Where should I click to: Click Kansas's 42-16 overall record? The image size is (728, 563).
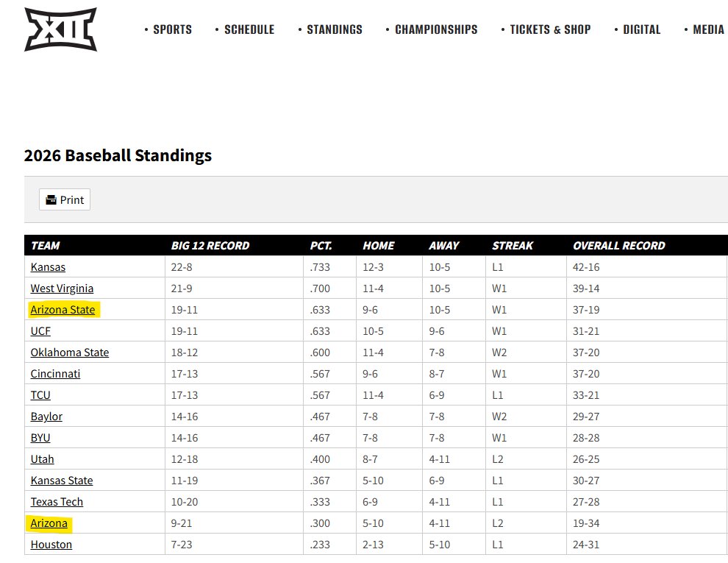[x=586, y=267]
